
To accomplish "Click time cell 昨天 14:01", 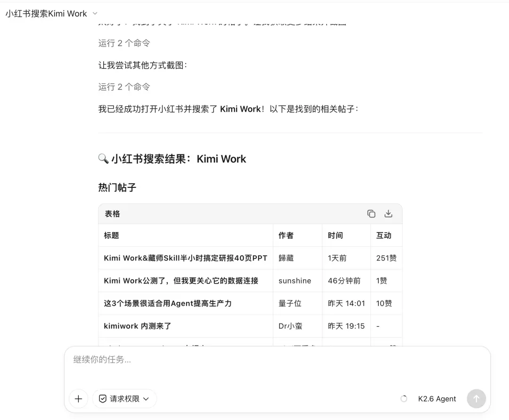I will [346, 304].
